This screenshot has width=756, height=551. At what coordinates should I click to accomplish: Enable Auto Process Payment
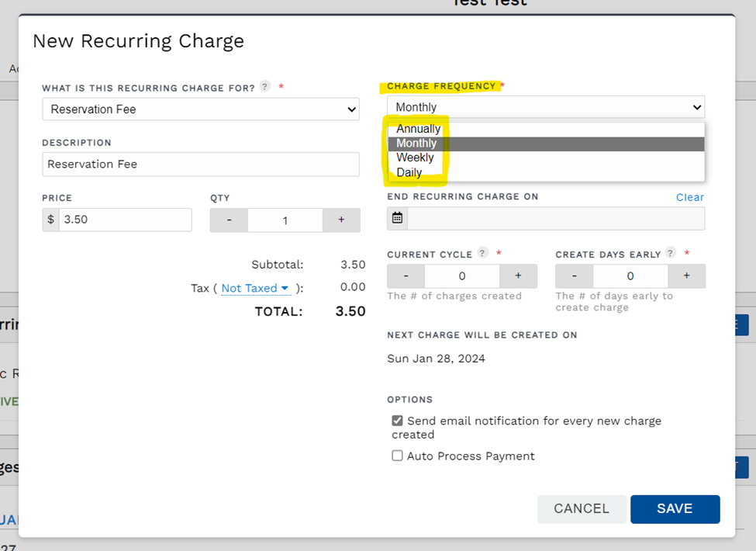pos(397,456)
